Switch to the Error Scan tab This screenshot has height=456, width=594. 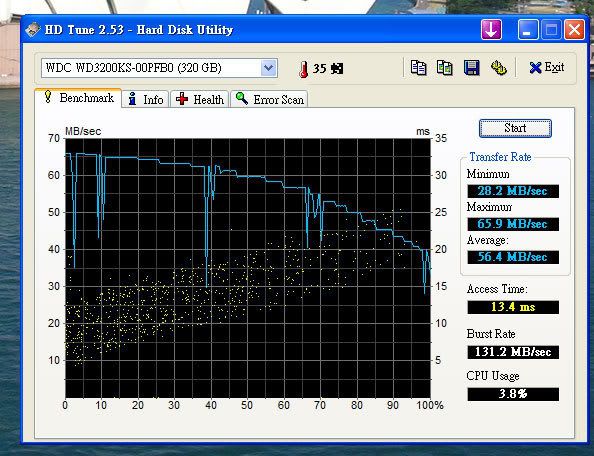tap(269, 100)
